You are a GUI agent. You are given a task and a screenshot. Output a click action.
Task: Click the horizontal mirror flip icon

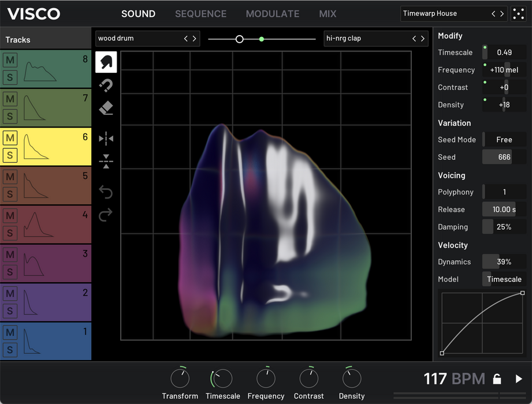point(106,139)
